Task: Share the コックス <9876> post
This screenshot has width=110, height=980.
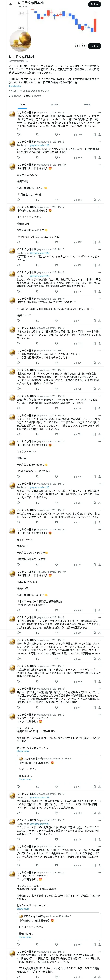Action: pos(99,476)
